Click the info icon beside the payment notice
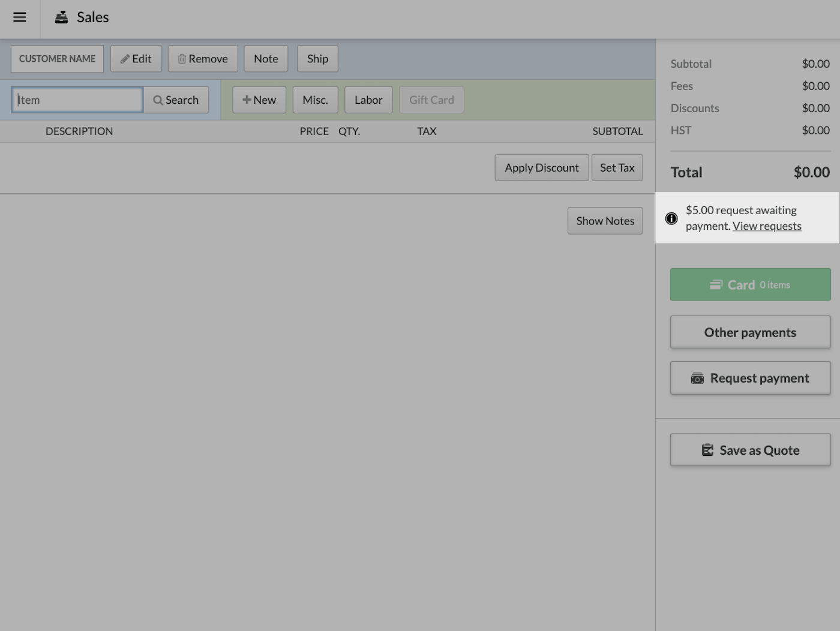The width and height of the screenshot is (840, 631). coord(671,218)
